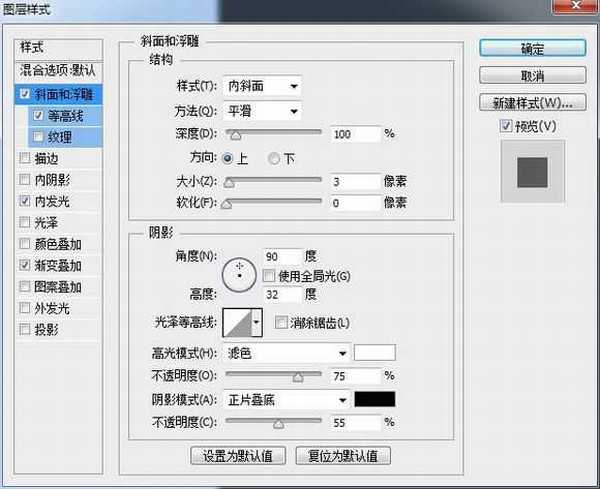This screenshot has height=489, width=600.
Task: Select the 下 direction radio button
Action: [x=274, y=158]
